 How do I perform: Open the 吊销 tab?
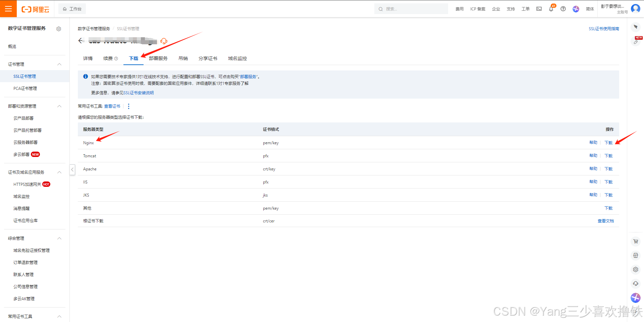click(x=183, y=58)
